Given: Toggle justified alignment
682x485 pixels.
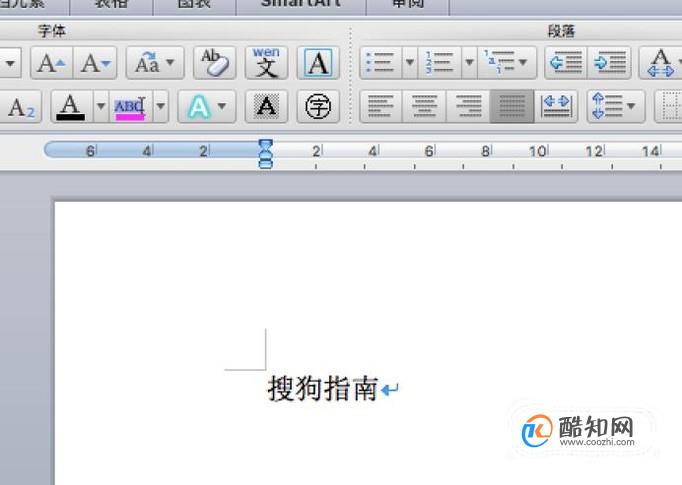Looking at the screenshot, I should [x=512, y=107].
